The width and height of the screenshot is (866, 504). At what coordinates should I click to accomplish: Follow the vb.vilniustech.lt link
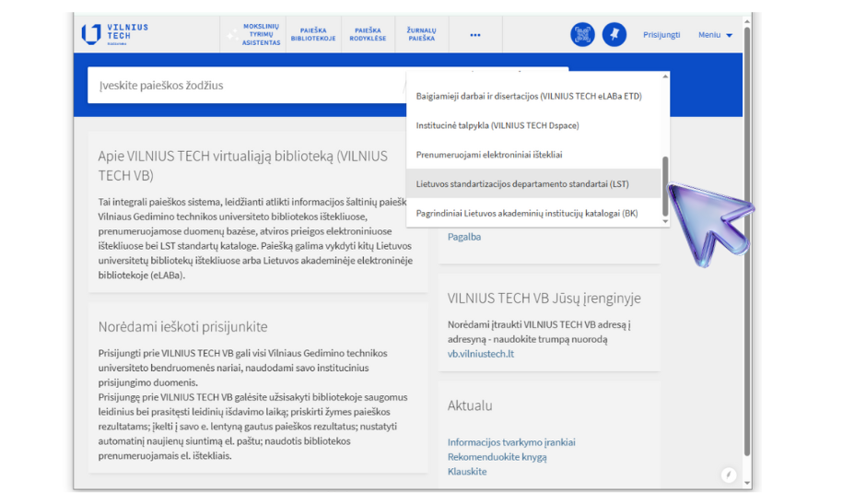(x=481, y=354)
